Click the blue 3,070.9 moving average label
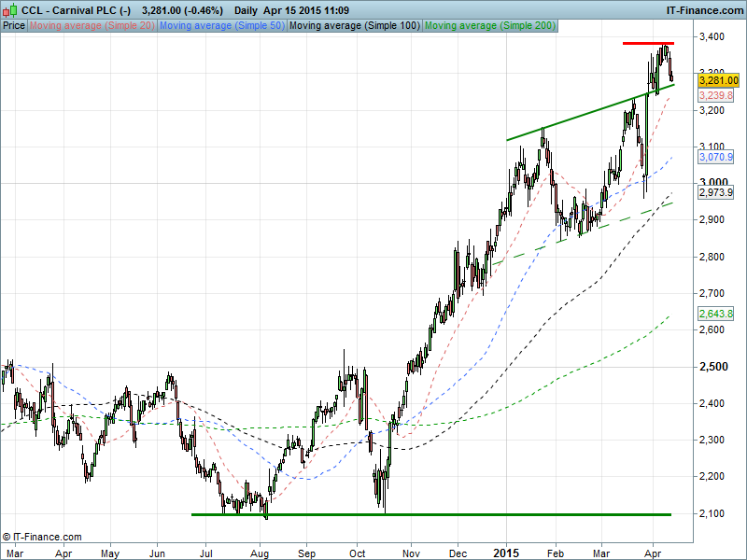This screenshot has width=747, height=560. 715,157
